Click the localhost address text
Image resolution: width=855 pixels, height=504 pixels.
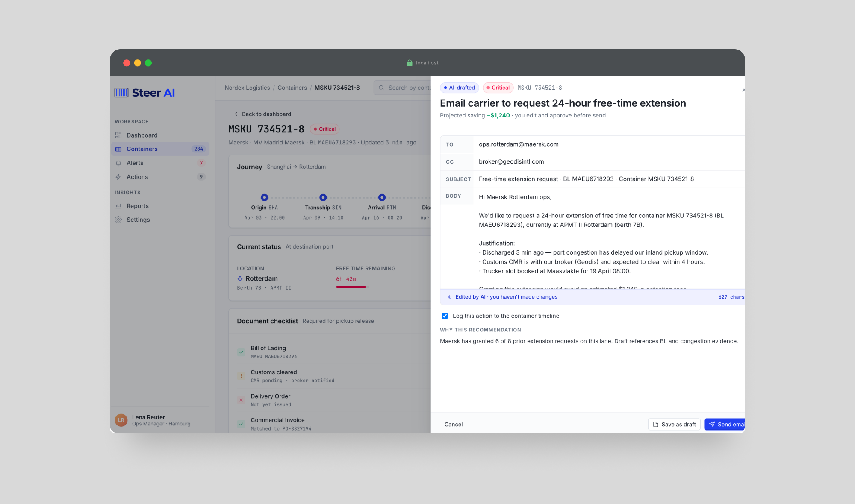[x=427, y=63]
